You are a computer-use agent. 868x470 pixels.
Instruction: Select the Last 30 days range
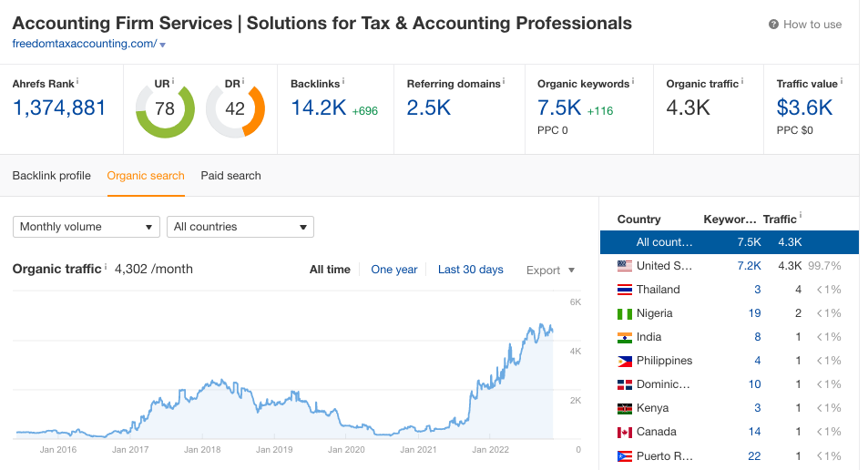(471, 270)
